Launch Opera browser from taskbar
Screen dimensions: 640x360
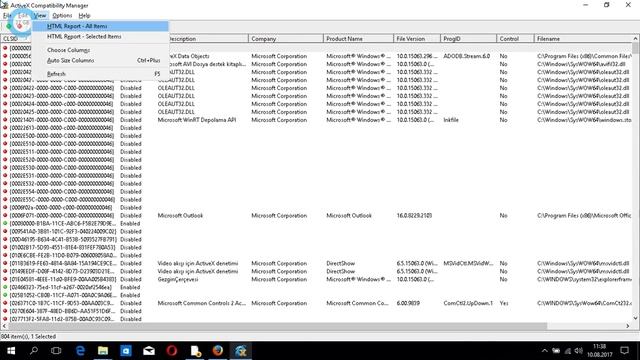[x=171, y=351]
